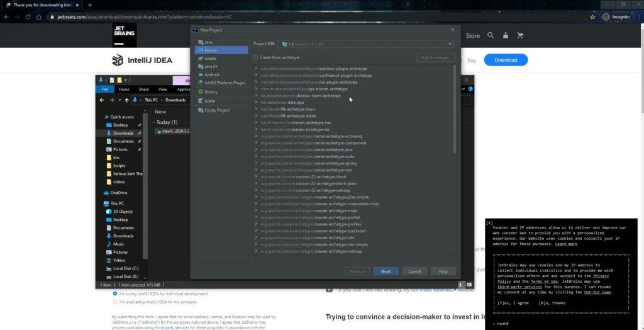The height and width of the screenshot is (330, 644).
Task: Bookmark this page with the star icon
Action: click(x=592, y=17)
